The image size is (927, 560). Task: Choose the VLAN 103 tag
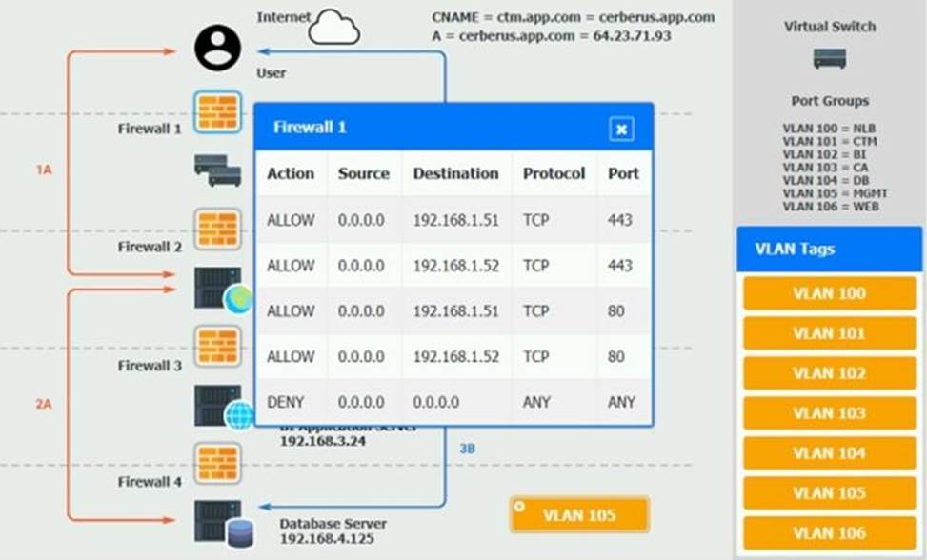(829, 413)
